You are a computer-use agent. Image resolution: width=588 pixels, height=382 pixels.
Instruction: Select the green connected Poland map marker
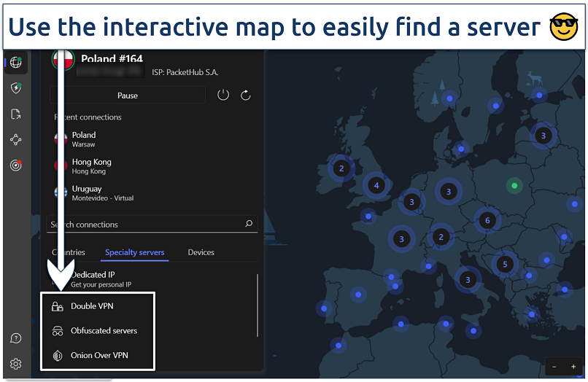(514, 186)
